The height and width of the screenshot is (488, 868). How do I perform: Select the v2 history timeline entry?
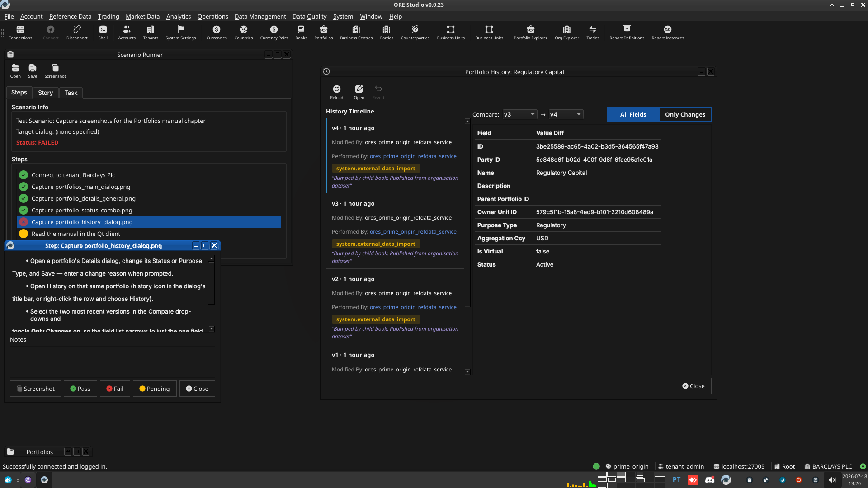[396, 307]
